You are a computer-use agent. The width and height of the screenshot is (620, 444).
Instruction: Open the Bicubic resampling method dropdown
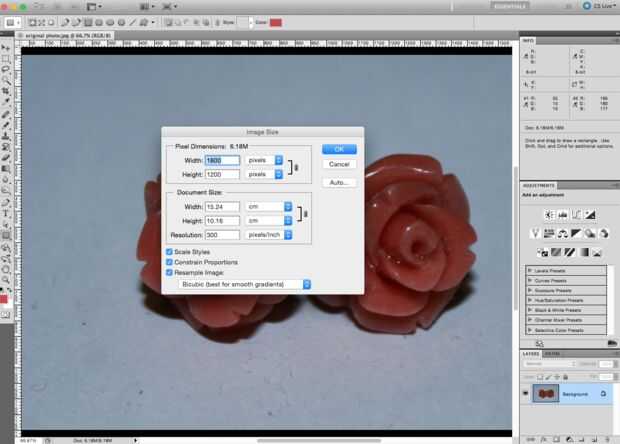[244, 284]
